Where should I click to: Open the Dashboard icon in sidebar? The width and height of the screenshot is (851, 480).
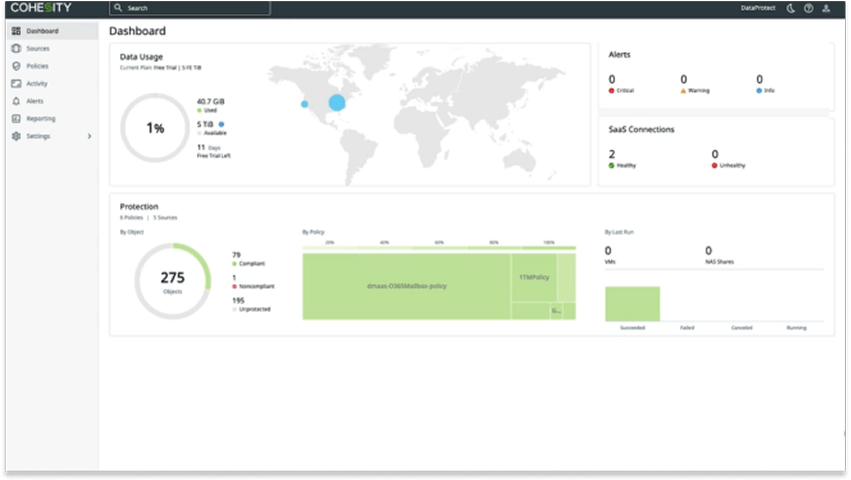click(16, 31)
